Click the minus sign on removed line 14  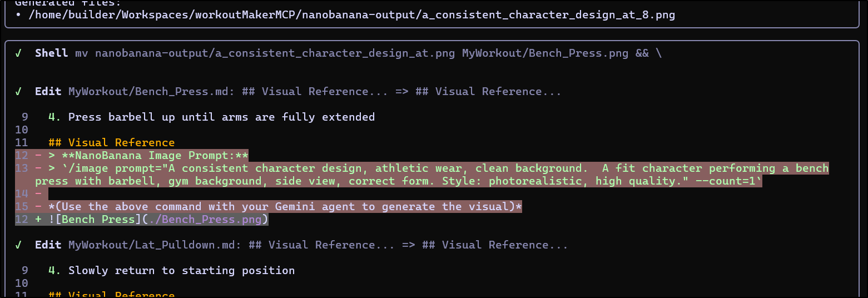(38, 194)
